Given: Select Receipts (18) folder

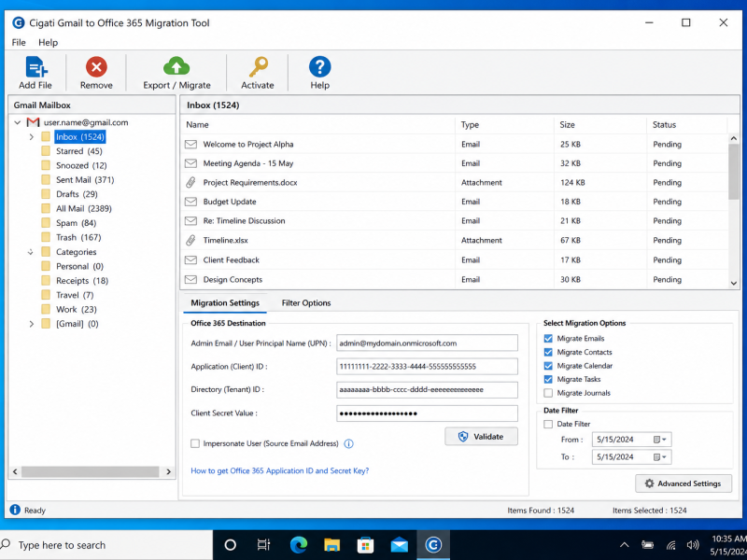Looking at the screenshot, I should [82, 281].
